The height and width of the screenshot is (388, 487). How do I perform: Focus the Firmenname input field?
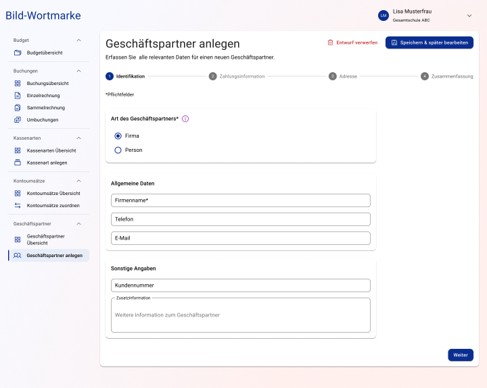[241, 200]
